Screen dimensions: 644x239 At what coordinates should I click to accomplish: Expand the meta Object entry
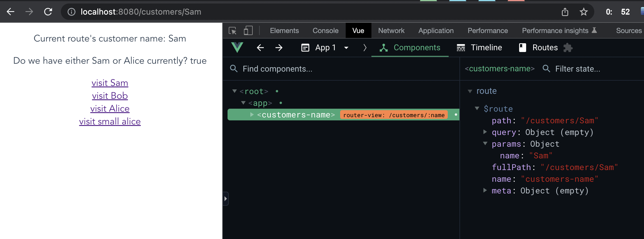(485, 190)
